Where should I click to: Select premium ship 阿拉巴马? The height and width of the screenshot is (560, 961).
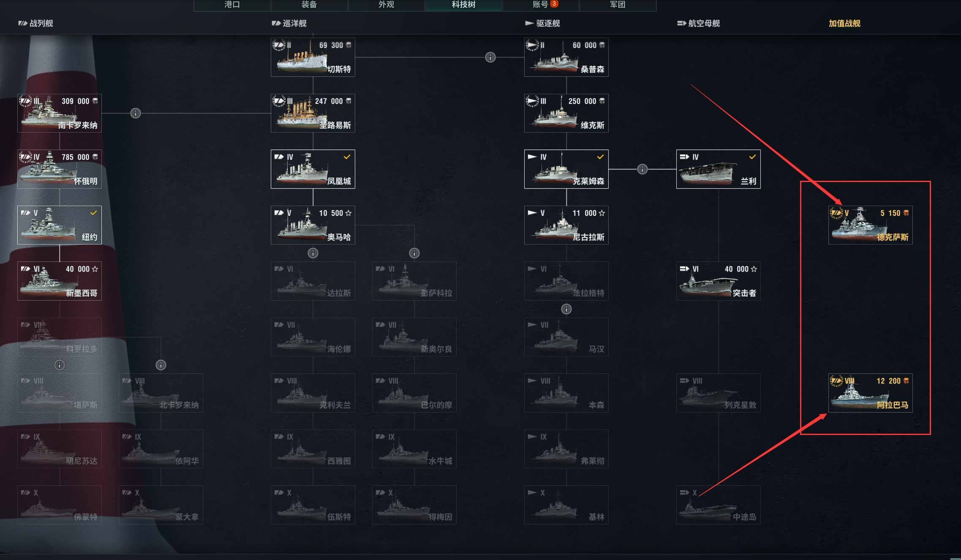click(870, 393)
